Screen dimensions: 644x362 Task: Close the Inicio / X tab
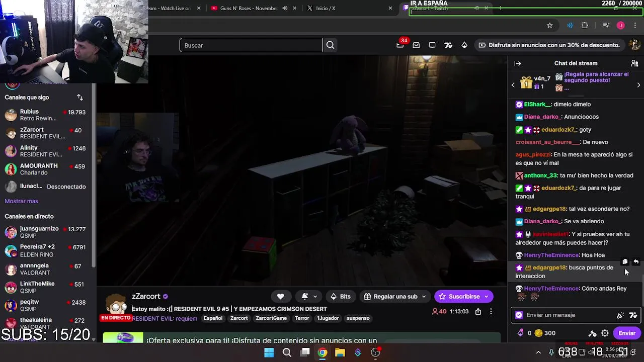pos(390,8)
